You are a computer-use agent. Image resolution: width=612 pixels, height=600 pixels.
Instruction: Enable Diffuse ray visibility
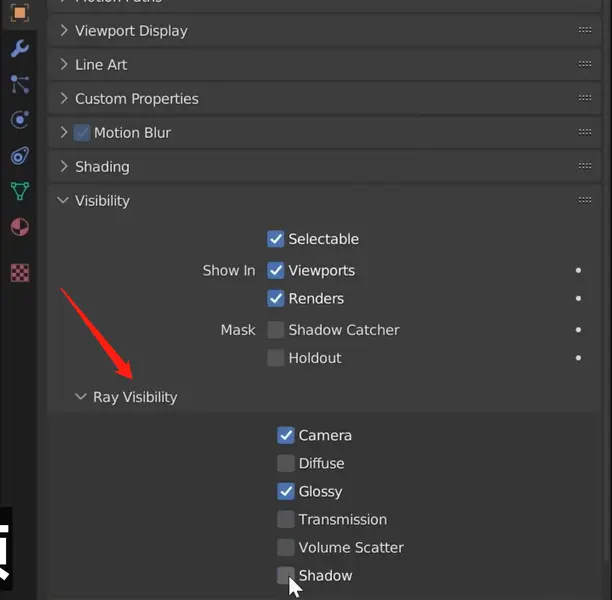[x=286, y=463]
